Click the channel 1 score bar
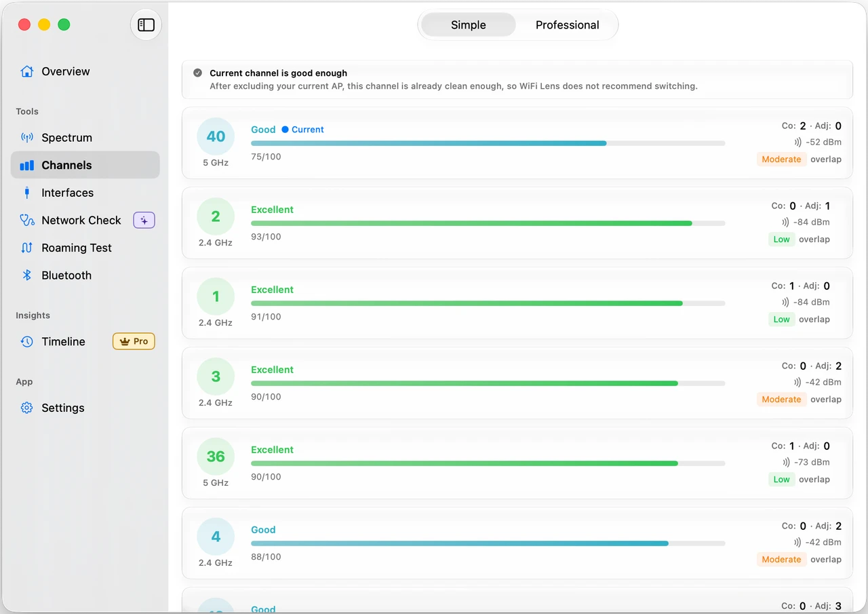This screenshot has height=614, width=868. coord(488,303)
